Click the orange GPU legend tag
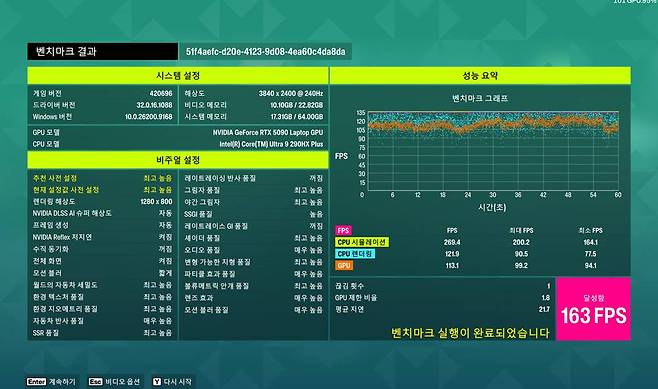This screenshot has height=389, width=658. 344,266
